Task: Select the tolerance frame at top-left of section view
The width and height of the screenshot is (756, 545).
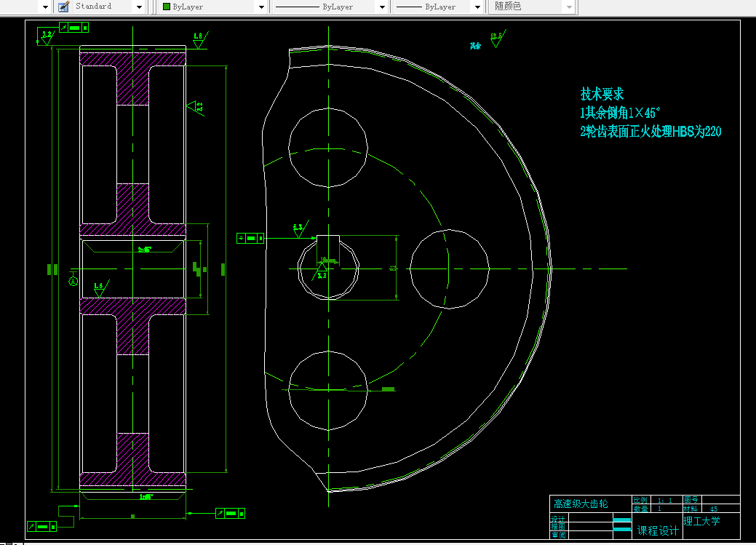Action: click(73, 28)
